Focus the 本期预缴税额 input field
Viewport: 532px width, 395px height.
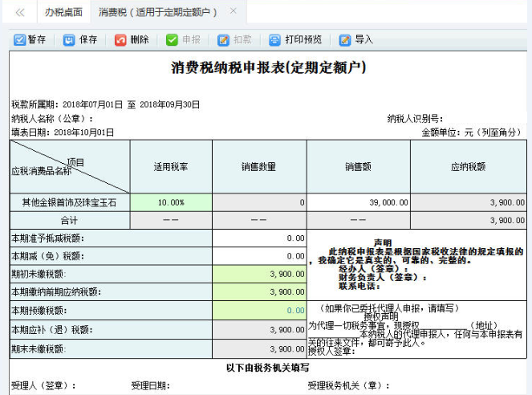point(258,311)
